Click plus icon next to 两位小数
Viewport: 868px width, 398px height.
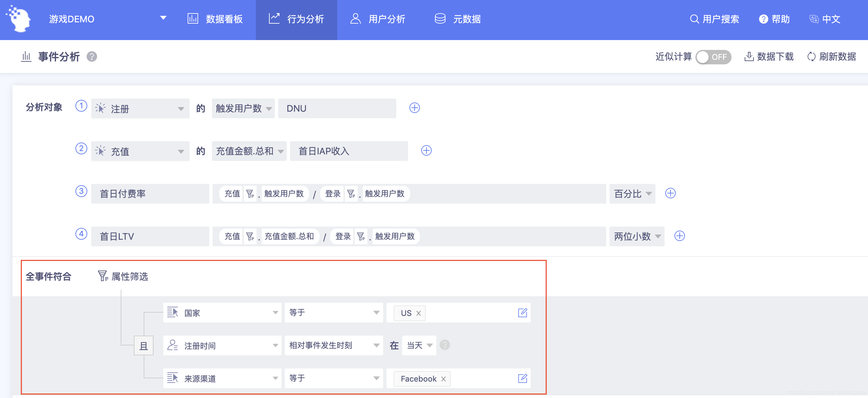pyautogui.click(x=679, y=236)
